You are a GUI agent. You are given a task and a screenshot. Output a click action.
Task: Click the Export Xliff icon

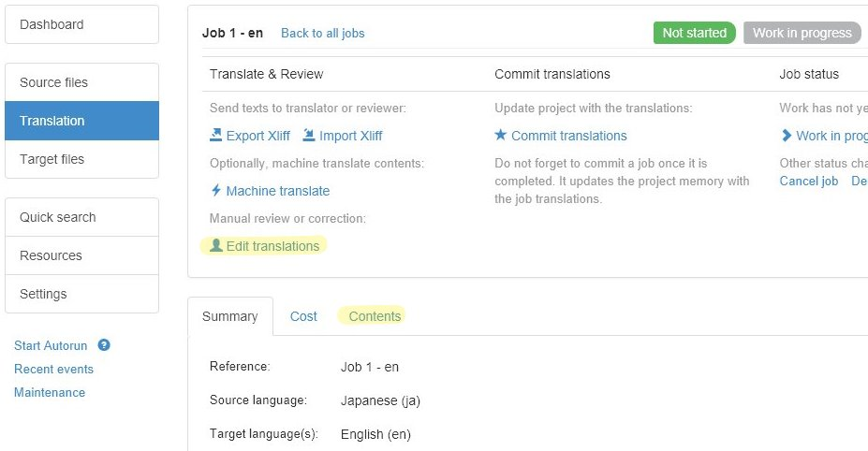(216, 136)
